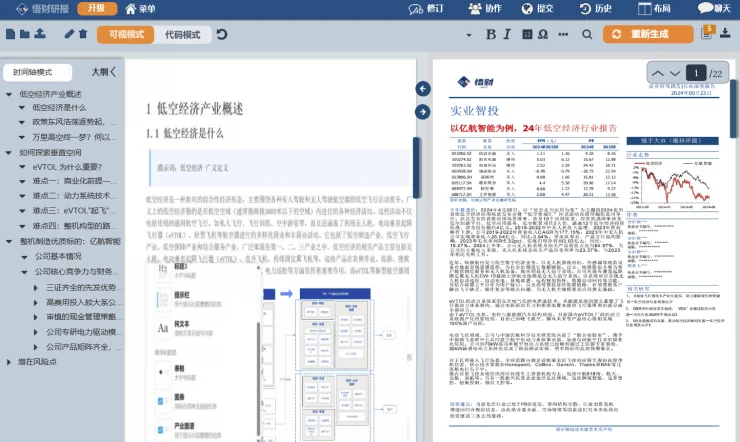This screenshot has height=442, width=740.
Task: Click the upload icon in toolbar
Action: 40,33
